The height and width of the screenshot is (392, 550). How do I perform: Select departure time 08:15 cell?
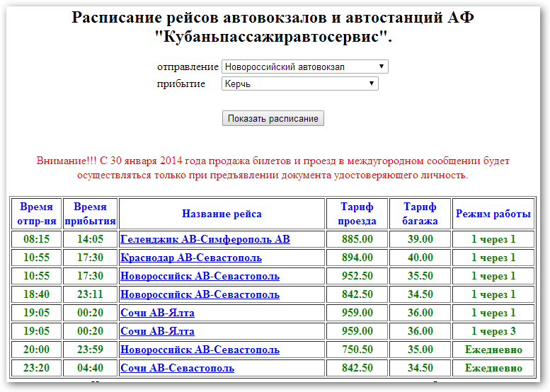point(37,239)
